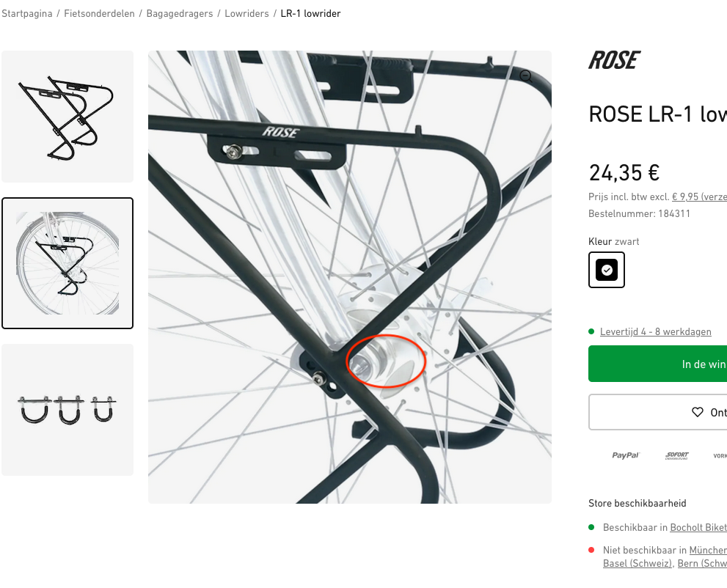Click the ROSE brand logo
Viewport: 727px width, 588px height.
(614, 60)
